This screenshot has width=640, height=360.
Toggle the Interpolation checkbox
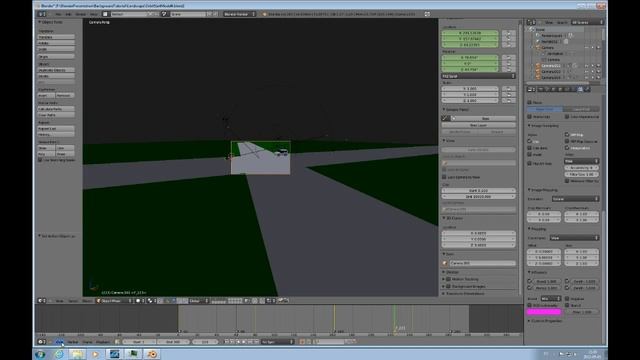[x=567, y=148]
